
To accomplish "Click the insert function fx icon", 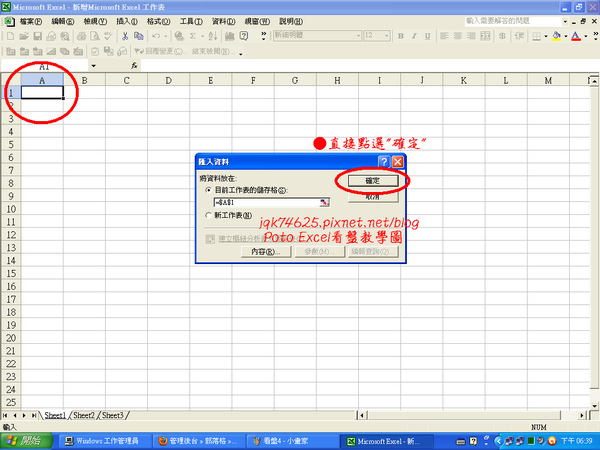I will (134, 66).
